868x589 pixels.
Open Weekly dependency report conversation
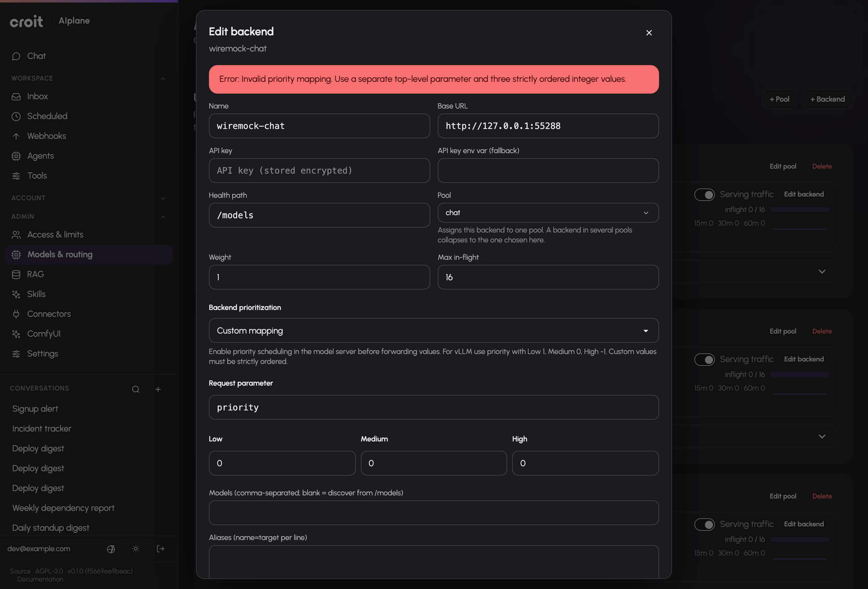[63, 508]
